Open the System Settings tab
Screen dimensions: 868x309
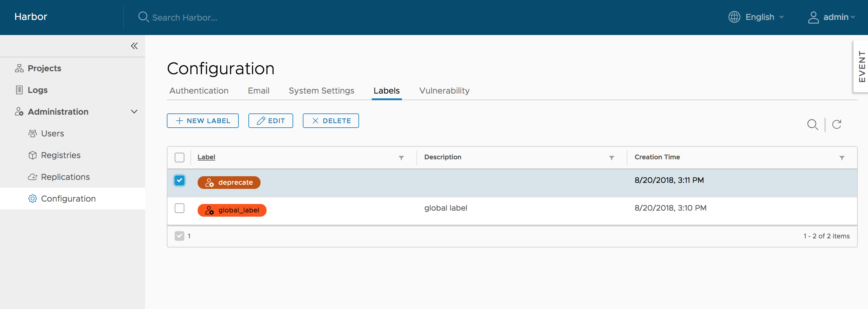[321, 91]
